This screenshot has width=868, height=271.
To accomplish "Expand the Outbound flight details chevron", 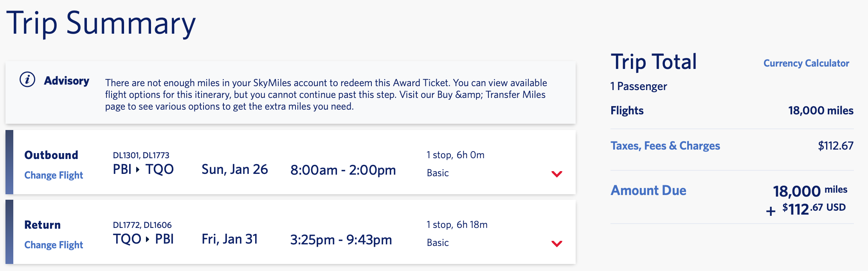I will click(556, 174).
